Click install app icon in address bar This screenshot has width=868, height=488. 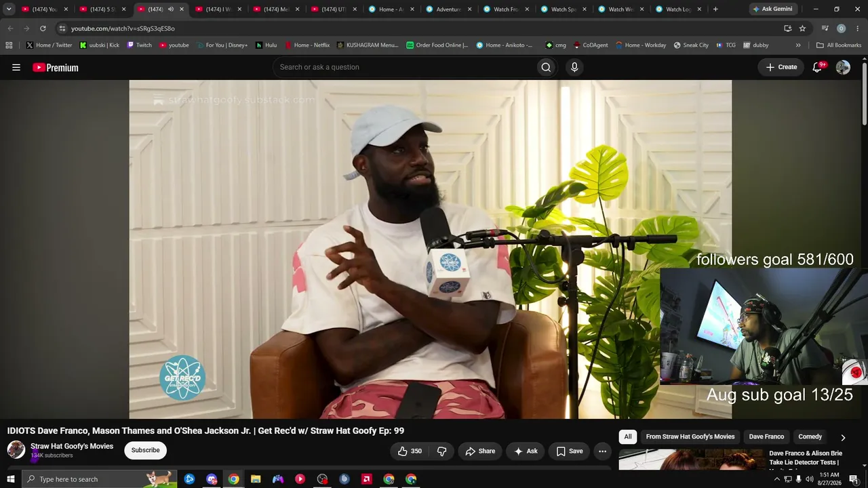point(787,28)
